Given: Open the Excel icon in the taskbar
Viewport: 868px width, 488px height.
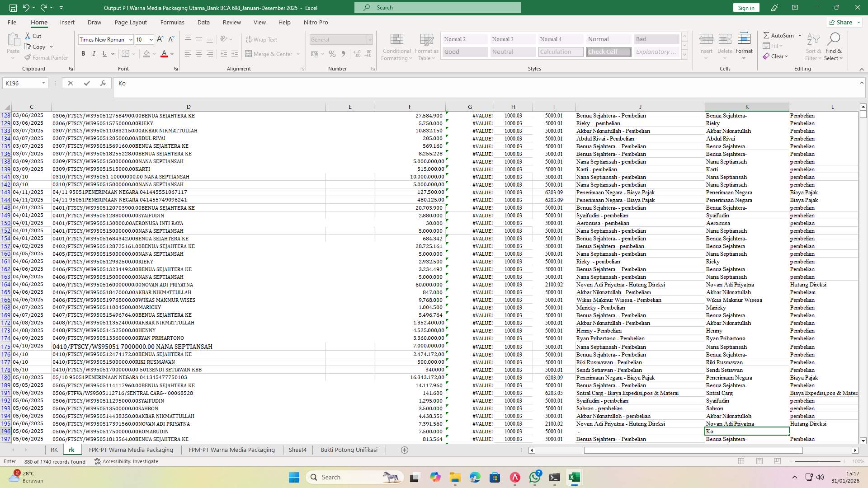Looking at the screenshot, I should 574,477.
